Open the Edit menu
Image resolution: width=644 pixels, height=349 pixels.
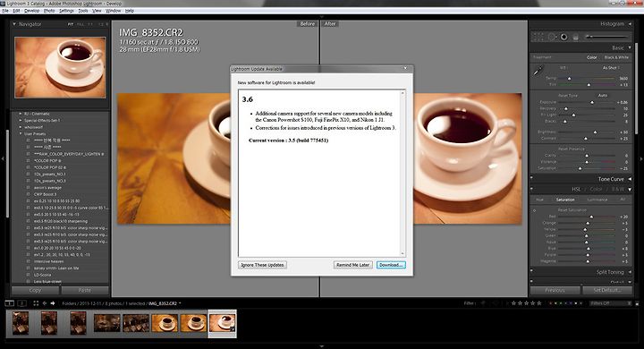click(16, 11)
